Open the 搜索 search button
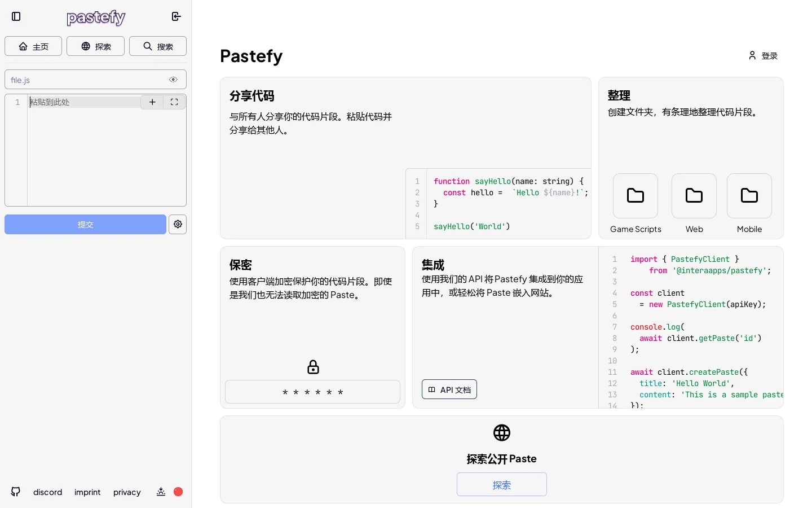The height and width of the screenshot is (508, 812). (x=158, y=46)
